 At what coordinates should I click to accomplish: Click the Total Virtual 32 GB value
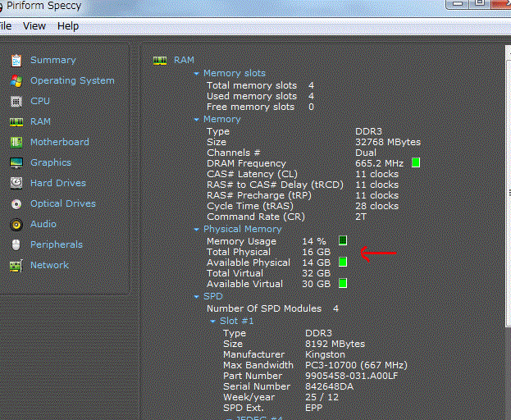coord(316,273)
